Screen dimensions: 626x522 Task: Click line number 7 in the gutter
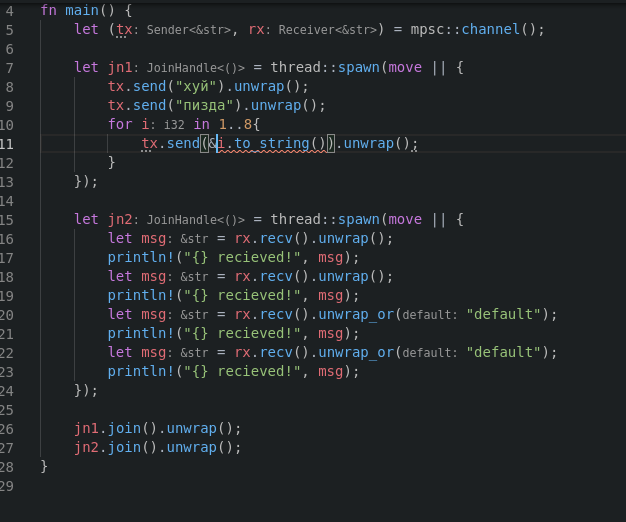tap(10, 68)
